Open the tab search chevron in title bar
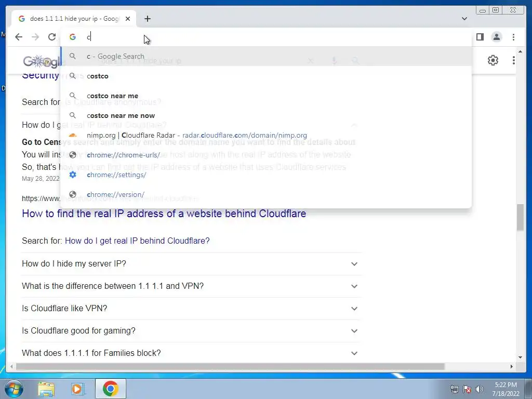This screenshot has width=532, height=399. pyautogui.click(x=464, y=19)
